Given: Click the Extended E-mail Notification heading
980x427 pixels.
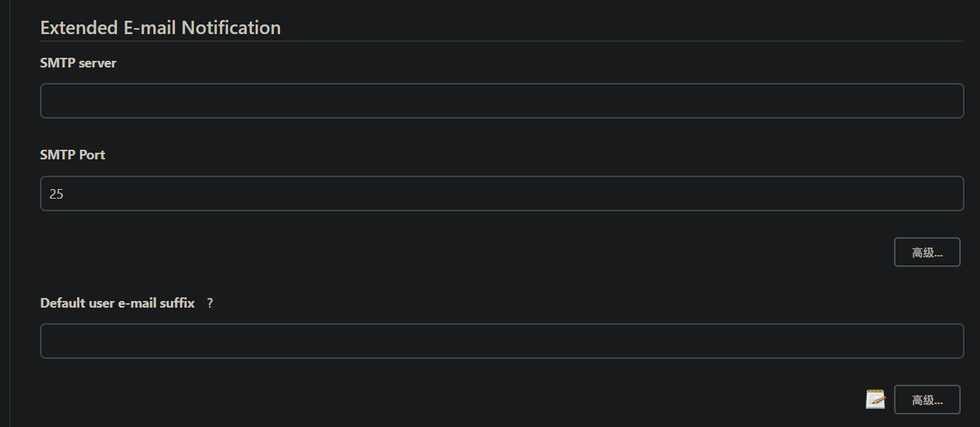Looking at the screenshot, I should pos(160,28).
